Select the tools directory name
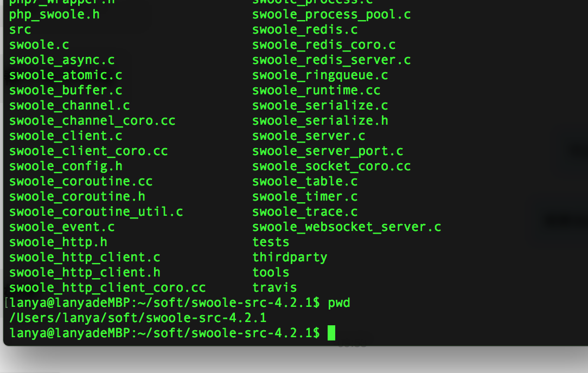Image resolution: width=588 pixels, height=373 pixels. [271, 273]
